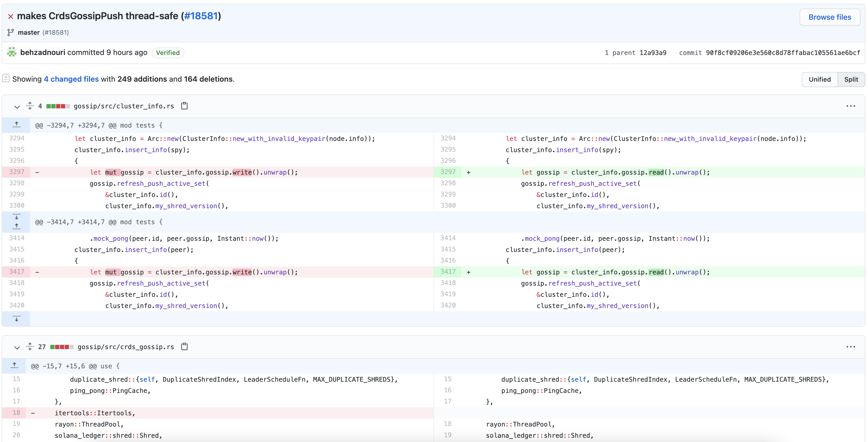The width and height of the screenshot is (868, 442).
Task: Open pull request #18581 link in title
Action: click(201, 16)
